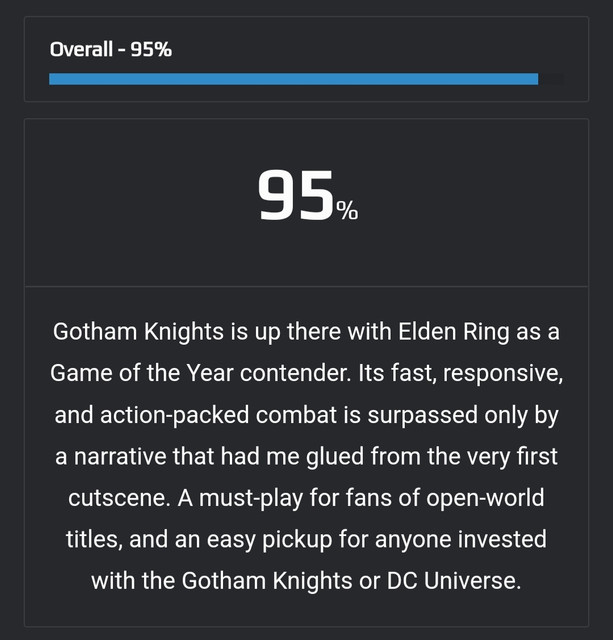Click the large 95 score number
The image size is (613, 640).
point(296,196)
